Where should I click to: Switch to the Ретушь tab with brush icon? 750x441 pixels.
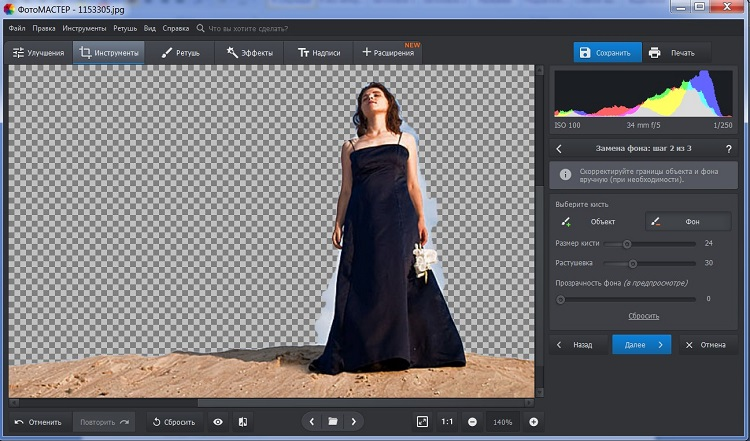[180, 53]
